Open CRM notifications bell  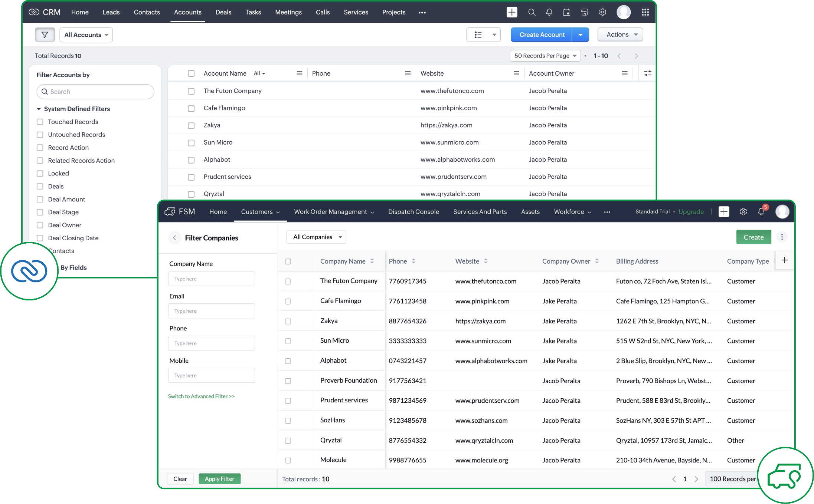[549, 12]
